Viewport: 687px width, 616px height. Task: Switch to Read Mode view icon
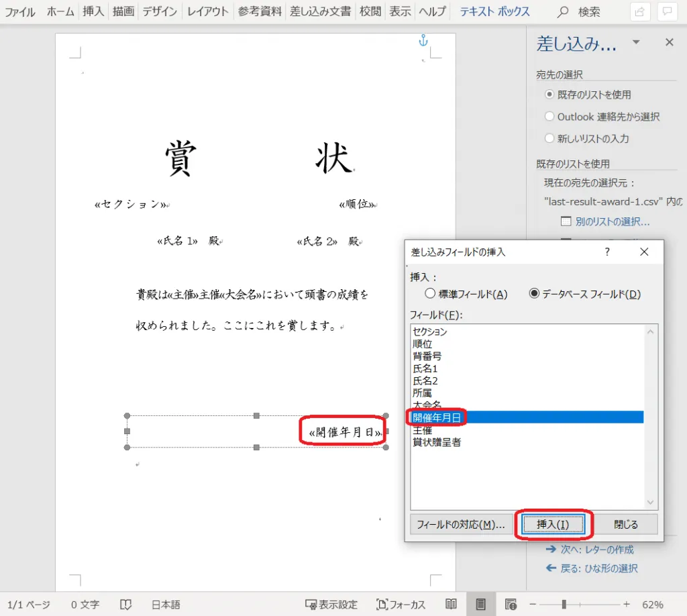(x=452, y=604)
